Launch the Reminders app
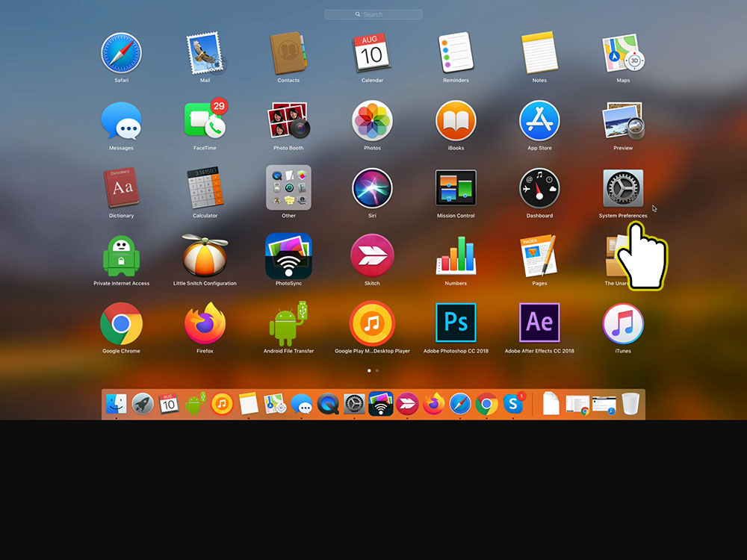The image size is (747, 560). pyautogui.click(x=456, y=53)
